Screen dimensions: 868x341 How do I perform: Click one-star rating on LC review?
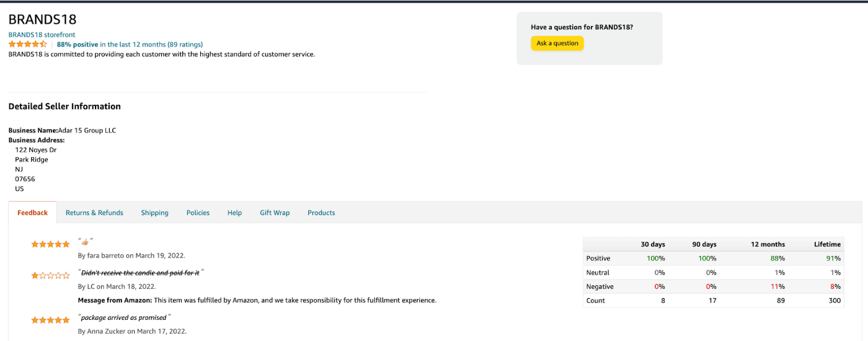click(51, 275)
